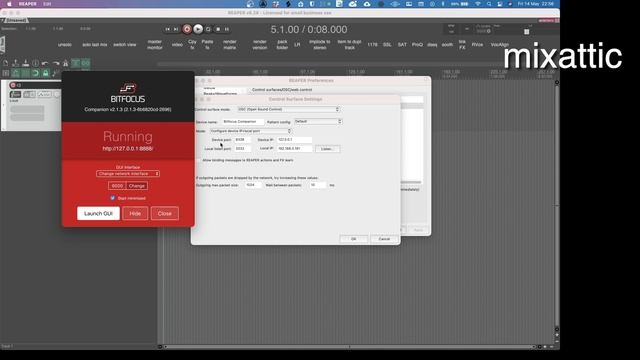The image size is (640, 360).
Task: Click the Close button in Companion
Action: tap(164, 213)
